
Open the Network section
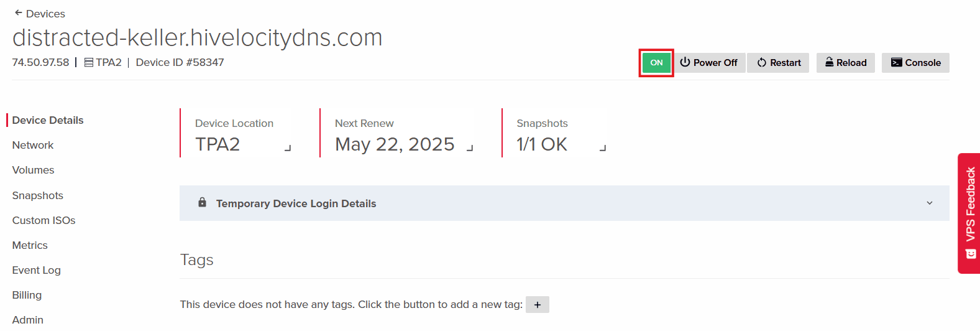tap(33, 145)
